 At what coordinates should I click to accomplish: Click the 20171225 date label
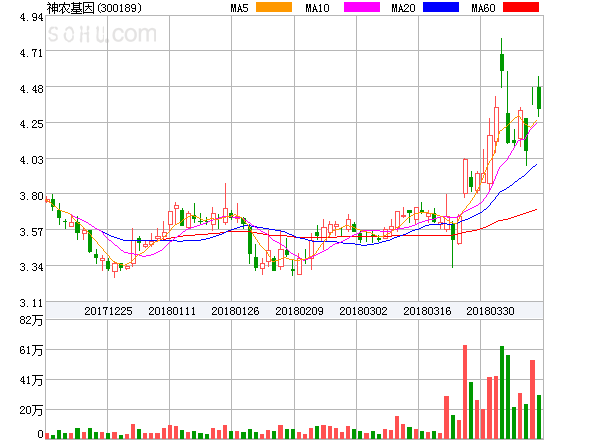point(108,311)
